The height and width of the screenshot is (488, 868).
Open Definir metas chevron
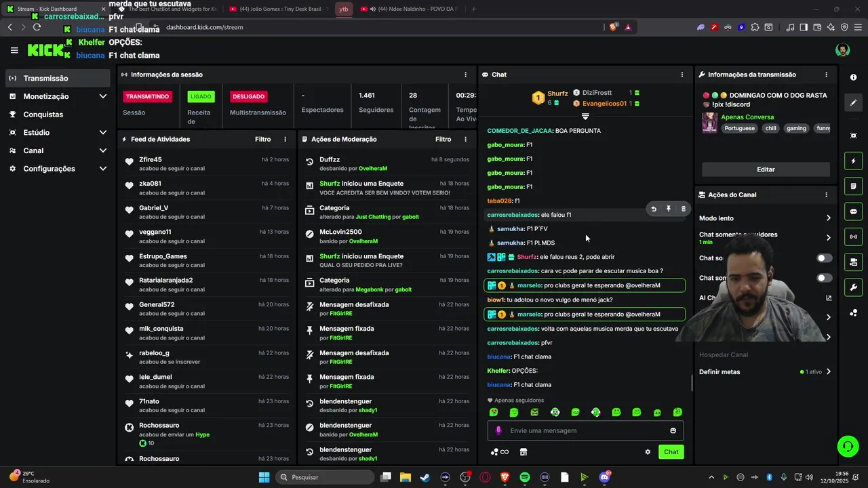click(x=828, y=372)
